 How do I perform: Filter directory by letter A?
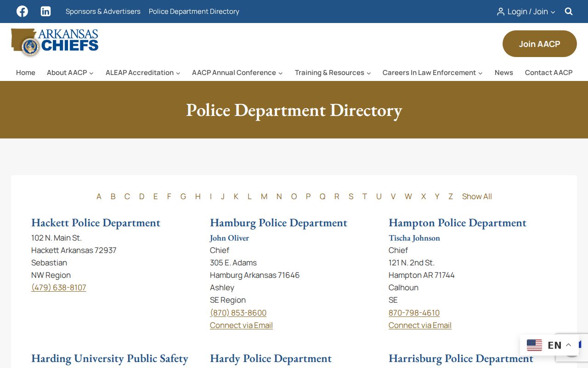click(99, 196)
